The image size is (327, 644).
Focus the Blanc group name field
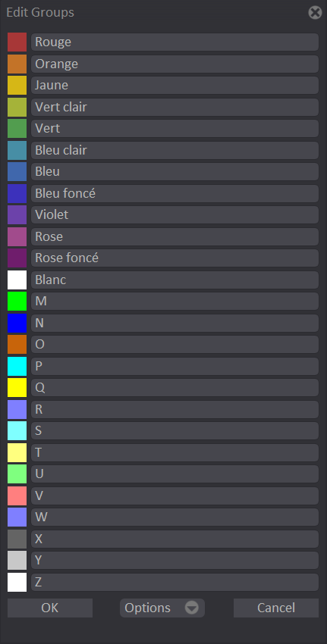175,280
